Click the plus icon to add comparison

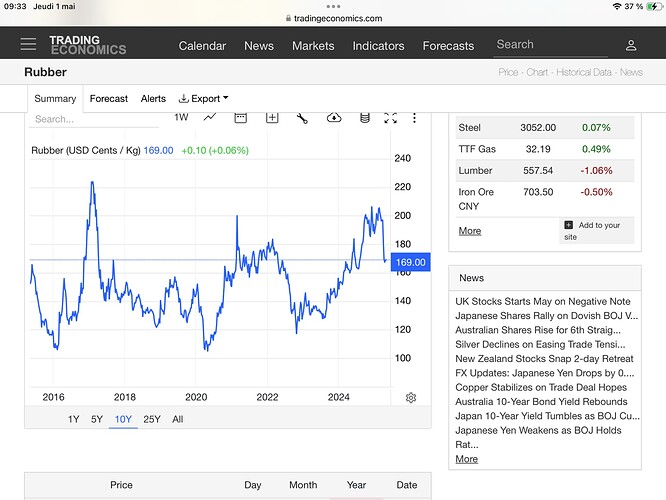[272, 117]
